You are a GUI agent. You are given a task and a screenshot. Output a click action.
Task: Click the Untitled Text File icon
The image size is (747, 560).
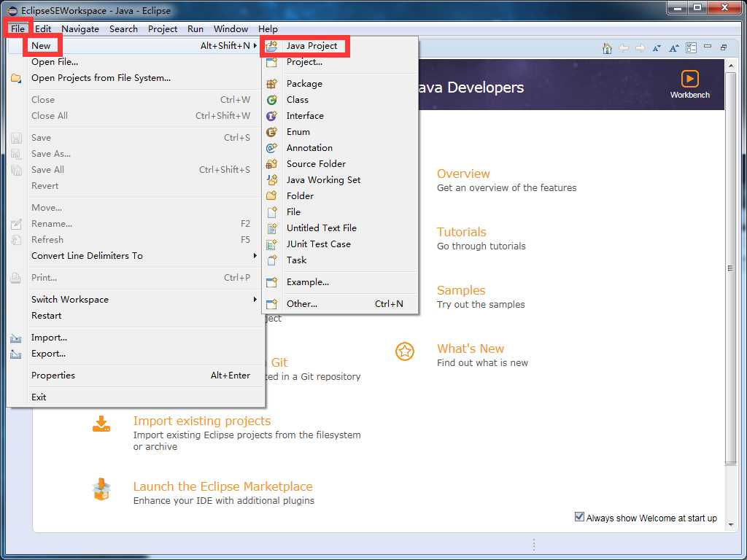click(271, 228)
